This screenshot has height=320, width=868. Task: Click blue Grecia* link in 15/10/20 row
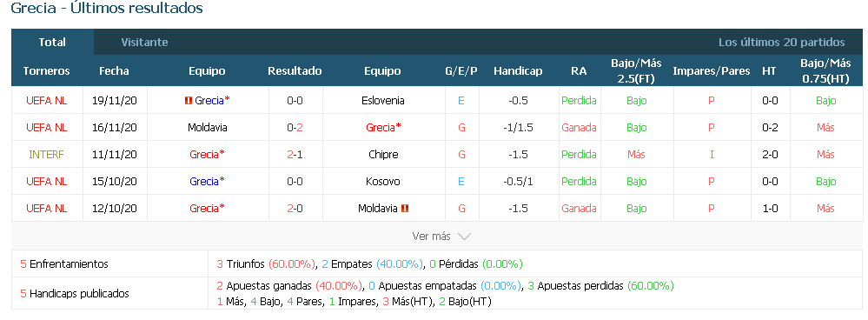pyautogui.click(x=207, y=181)
